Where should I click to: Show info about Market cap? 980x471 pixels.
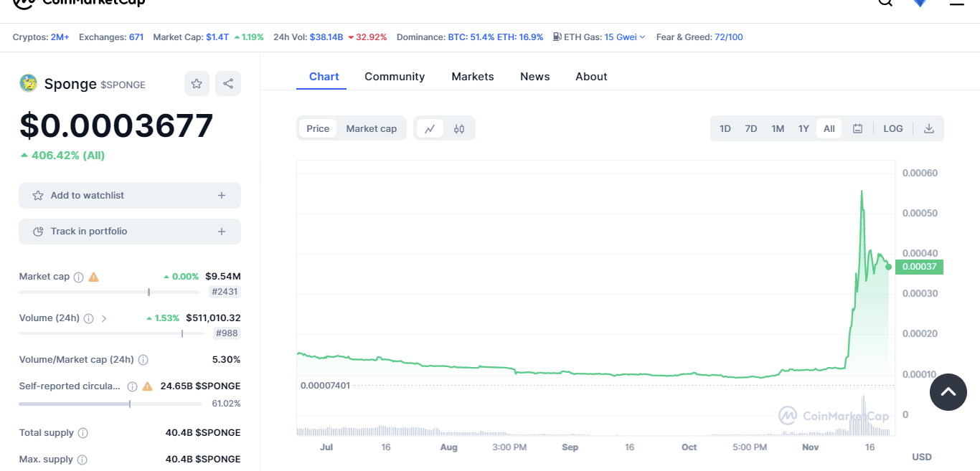click(x=79, y=277)
